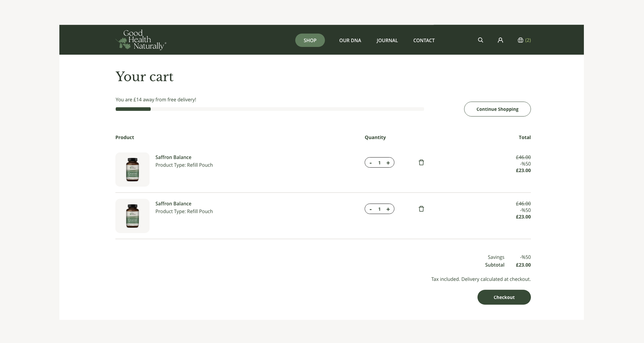Screen dimensions: 644x343
Task: Increase quantity of second cart item
Action: click(x=388, y=209)
